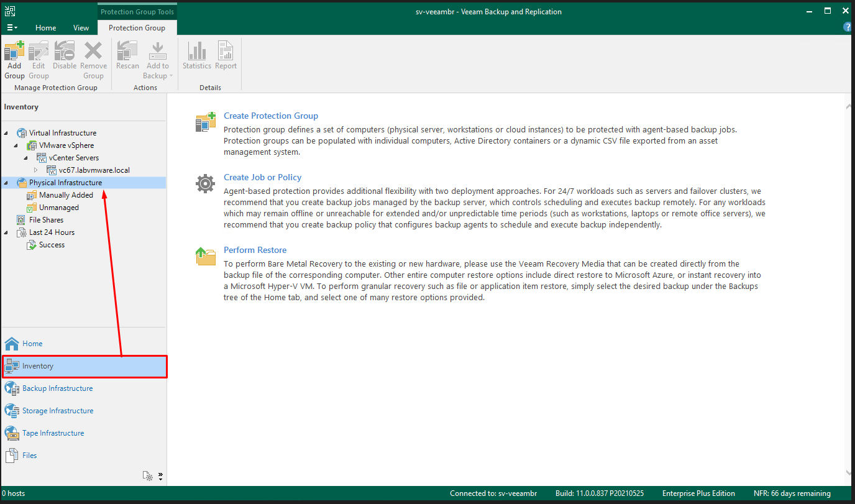Expand the vc67.labvmware.local node
This screenshot has width=855, height=504.
coord(35,170)
